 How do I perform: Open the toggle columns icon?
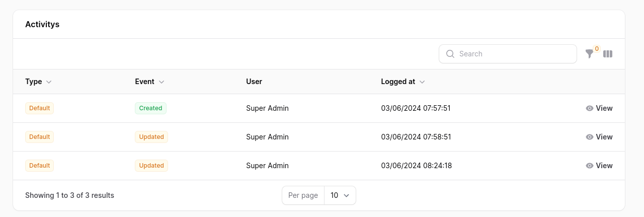tap(608, 54)
